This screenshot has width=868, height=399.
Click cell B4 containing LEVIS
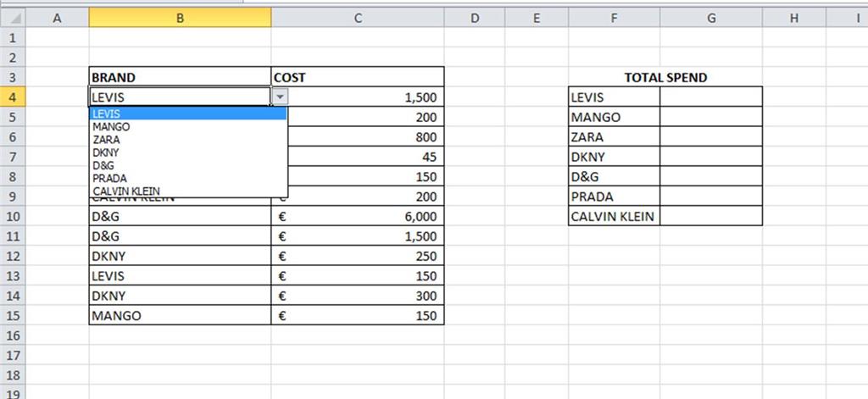click(180, 97)
